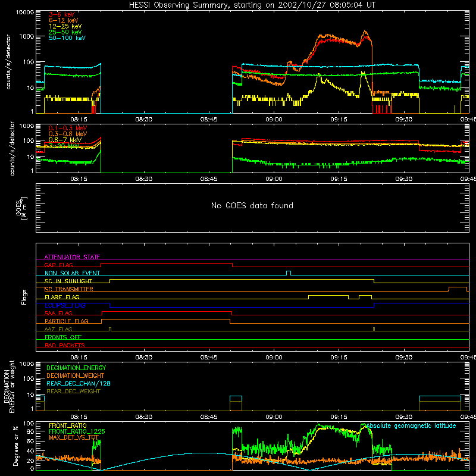Viewport: 476px width, 476px height.
Task: Select the red 3-6 keV legend label
Action: click(62, 14)
